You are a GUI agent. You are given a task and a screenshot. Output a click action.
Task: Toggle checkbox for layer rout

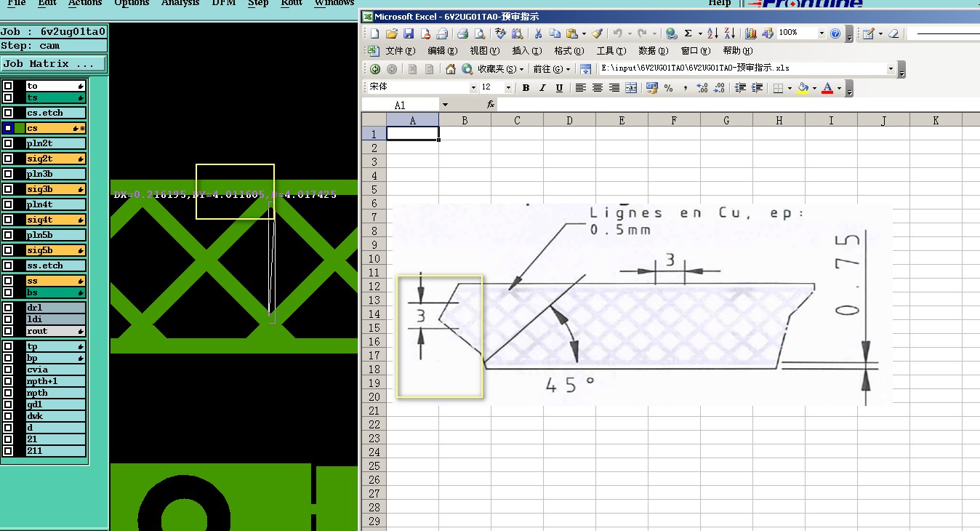click(8, 331)
